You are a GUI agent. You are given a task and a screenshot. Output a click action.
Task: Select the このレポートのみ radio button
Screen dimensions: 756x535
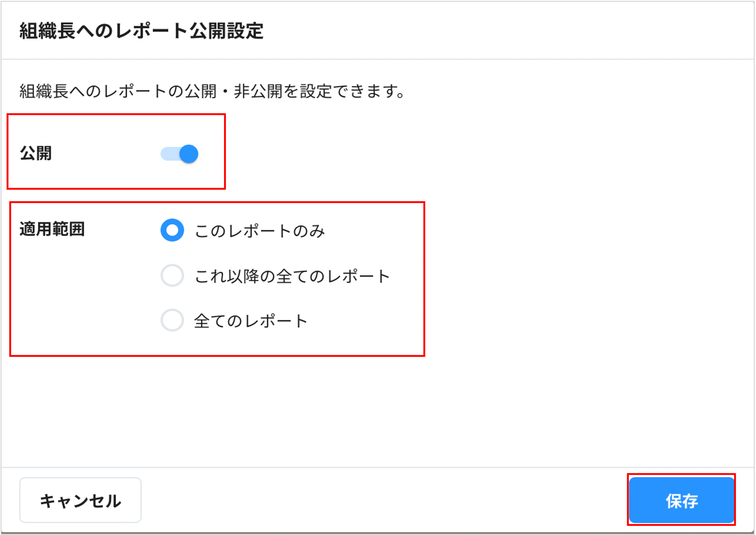(172, 230)
